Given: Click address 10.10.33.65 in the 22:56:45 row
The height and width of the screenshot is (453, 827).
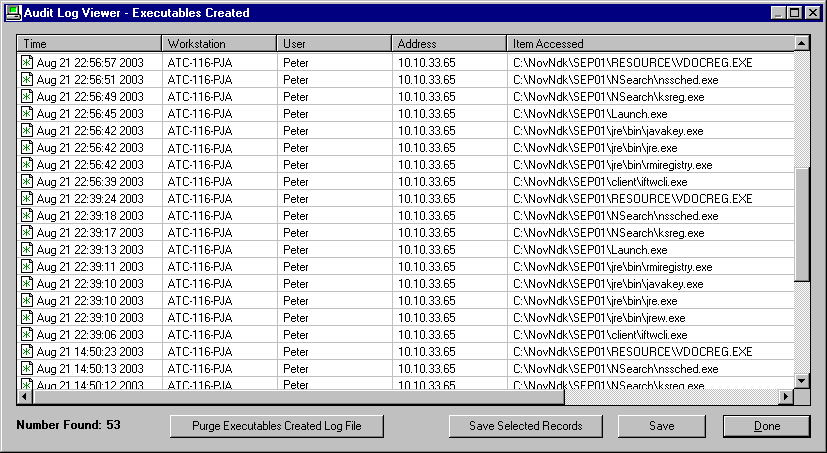Looking at the screenshot, I should pos(427,114).
